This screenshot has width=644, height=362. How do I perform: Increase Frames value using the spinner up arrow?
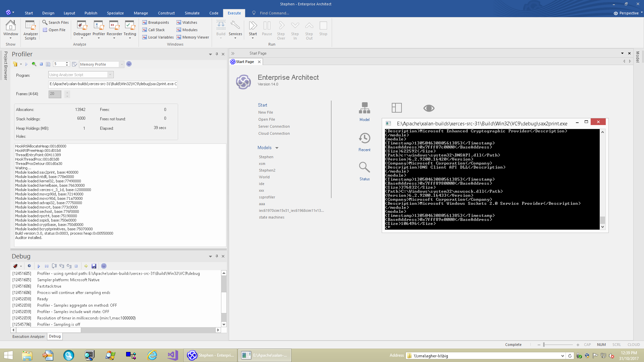(x=67, y=92)
